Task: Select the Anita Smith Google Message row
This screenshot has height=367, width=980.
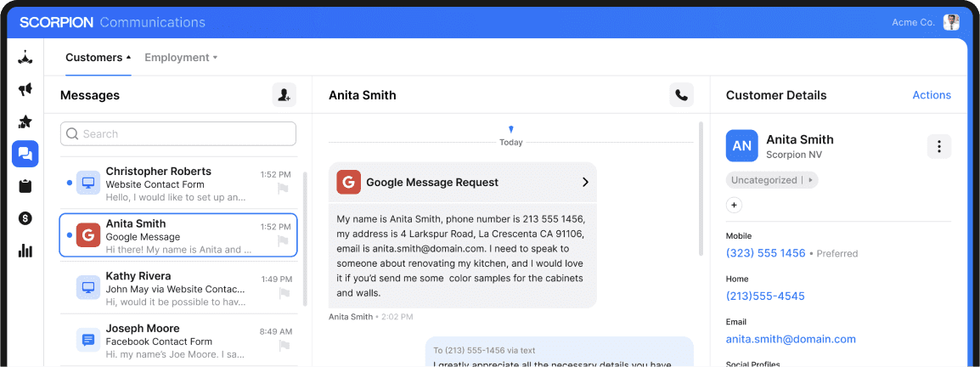Action: [178, 235]
